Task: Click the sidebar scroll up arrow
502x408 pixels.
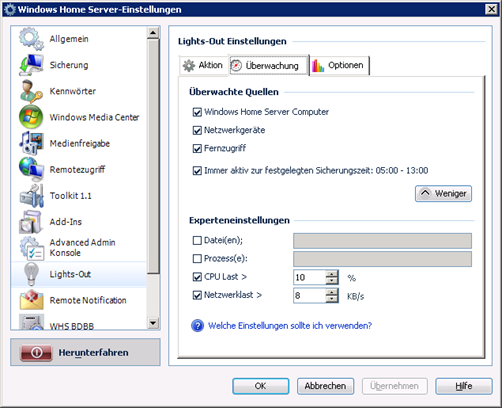Action: pos(153,33)
